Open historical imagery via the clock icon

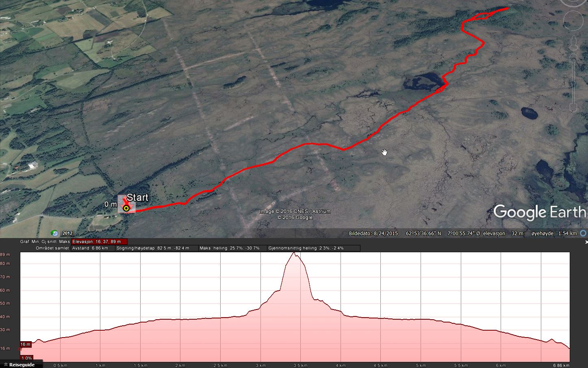point(54,233)
